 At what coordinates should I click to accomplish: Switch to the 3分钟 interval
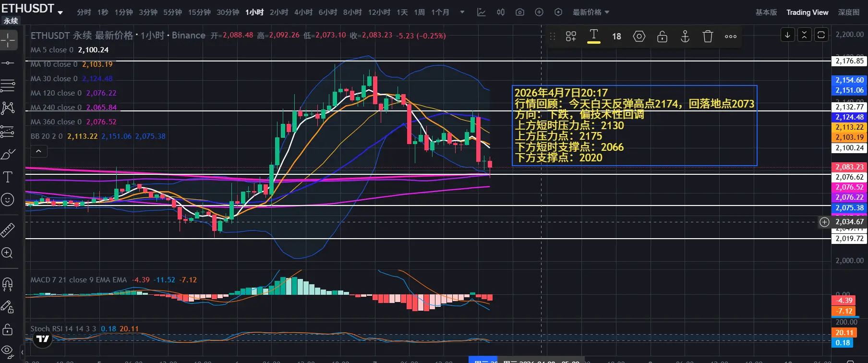coord(148,12)
